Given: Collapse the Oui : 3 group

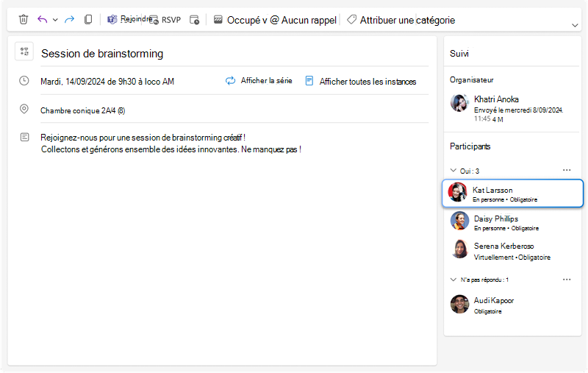Looking at the screenshot, I should pos(453,171).
